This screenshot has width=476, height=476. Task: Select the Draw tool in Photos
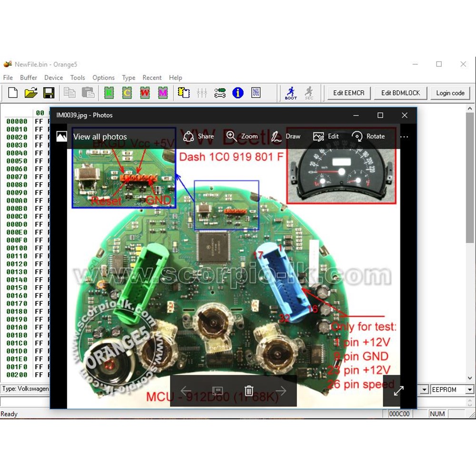[286, 136]
